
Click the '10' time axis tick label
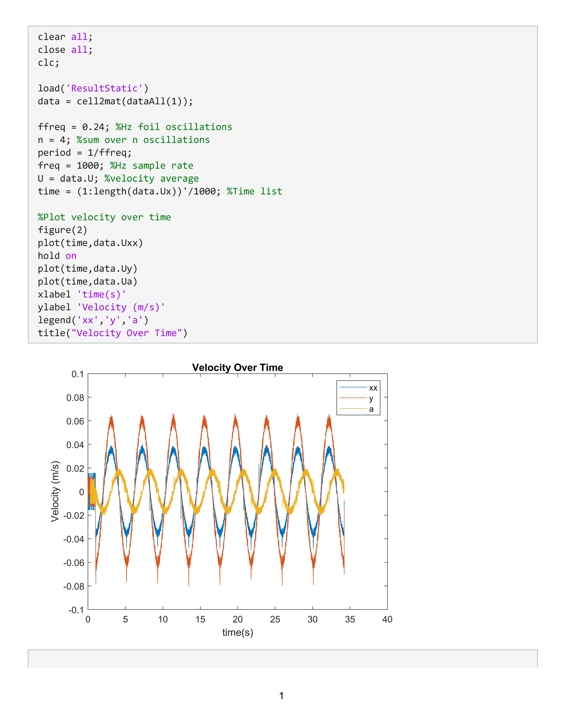tap(163, 619)
